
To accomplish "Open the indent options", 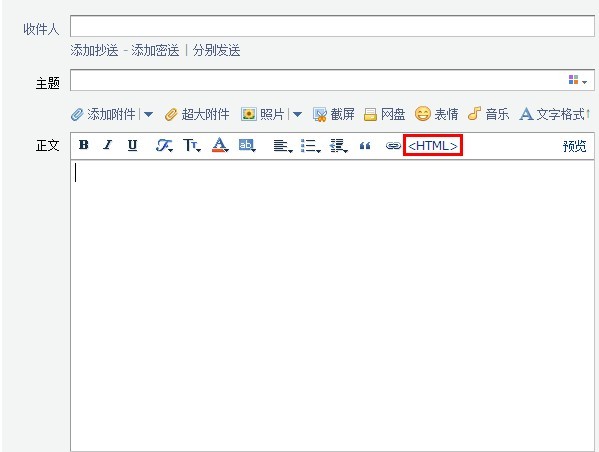I will [x=339, y=146].
